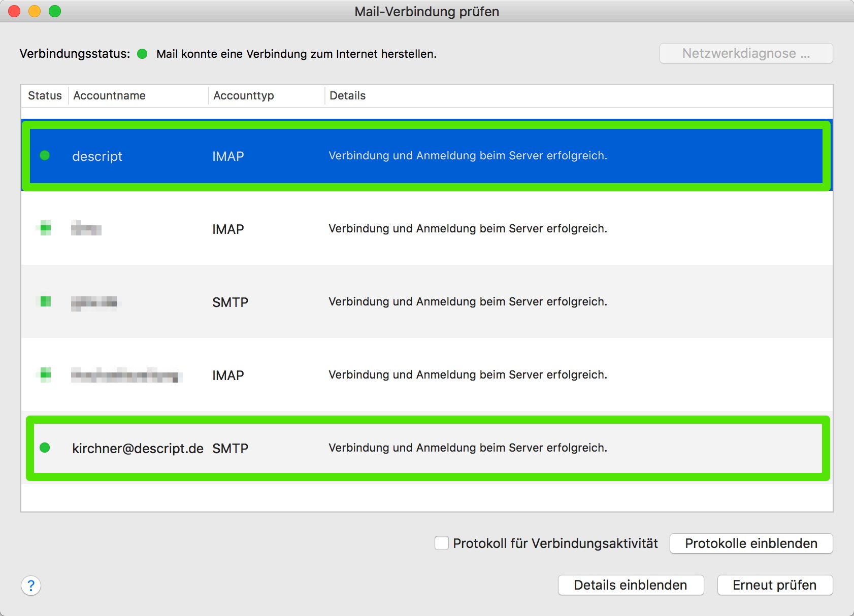The width and height of the screenshot is (854, 616).
Task: Sort by the Status column header
Action: pyautogui.click(x=45, y=95)
